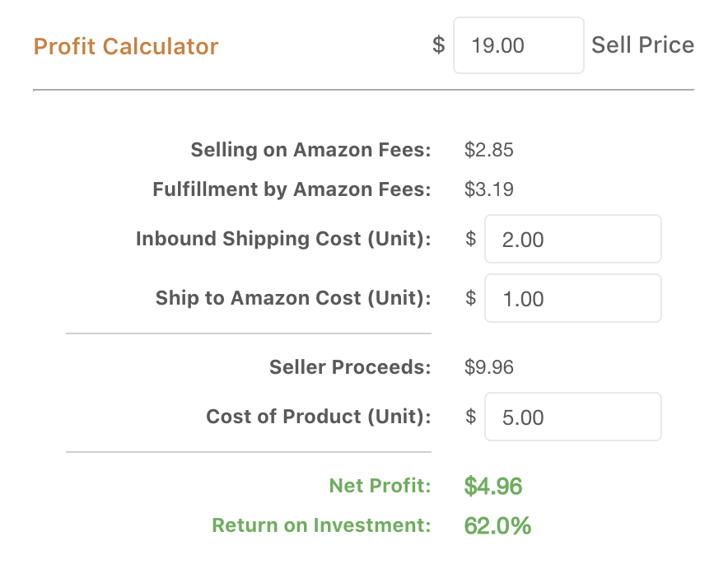Click the $2.85 selling fees value
The width and height of the screenshot is (728, 578).
click(x=489, y=150)
